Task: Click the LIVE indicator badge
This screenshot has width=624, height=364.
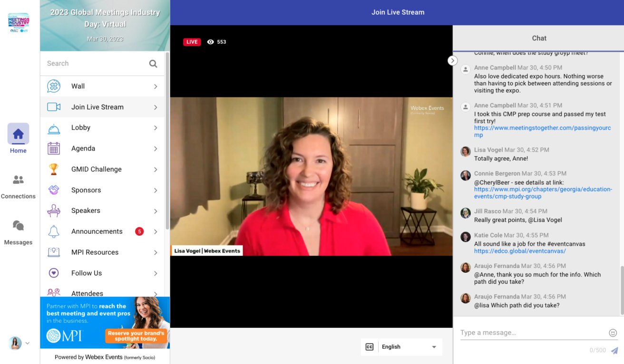Action: [192, 42]
